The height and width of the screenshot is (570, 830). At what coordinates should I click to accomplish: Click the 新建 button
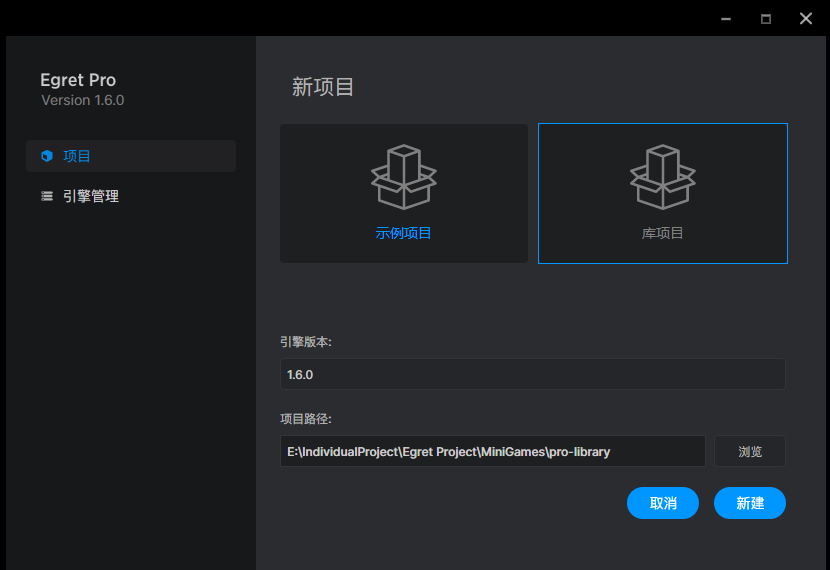tap(750, 503)
